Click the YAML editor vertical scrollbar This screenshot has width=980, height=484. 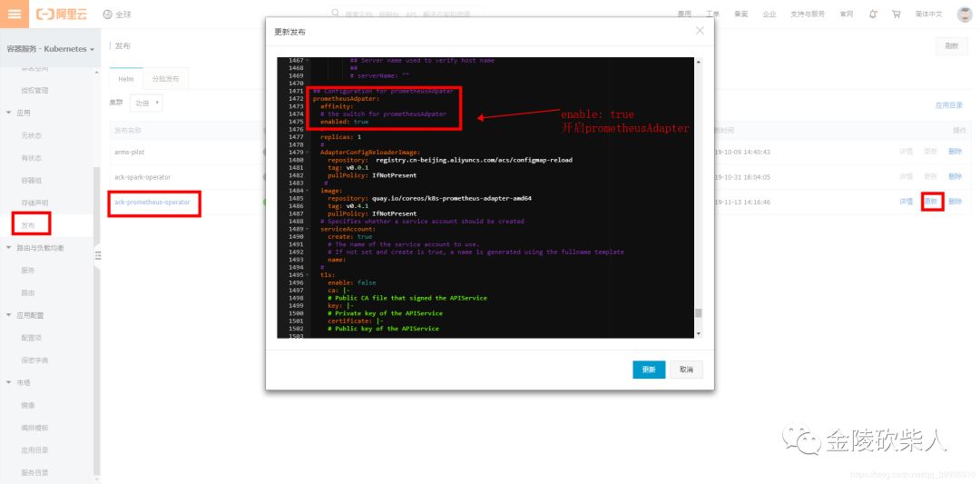698,312
